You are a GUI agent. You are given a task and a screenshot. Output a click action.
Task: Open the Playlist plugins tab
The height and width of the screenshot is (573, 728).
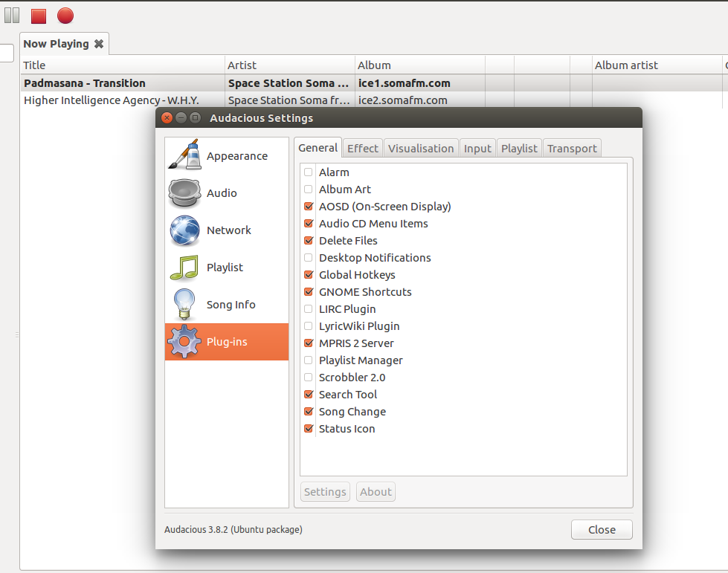click(519, 149)
